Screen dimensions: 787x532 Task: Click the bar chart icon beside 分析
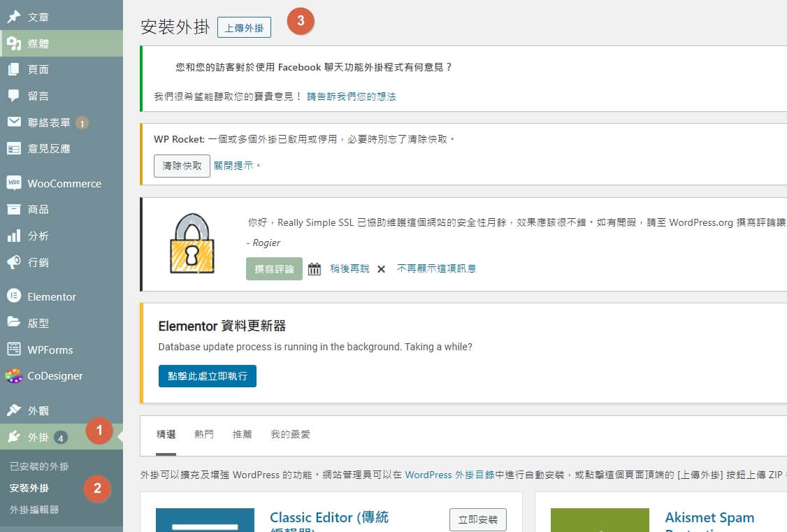point(13,236)
